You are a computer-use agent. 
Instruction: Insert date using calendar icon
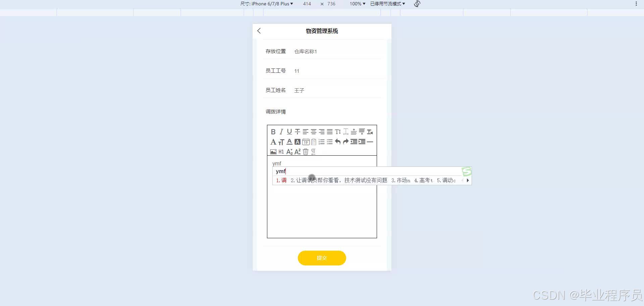tap(306, 142)
